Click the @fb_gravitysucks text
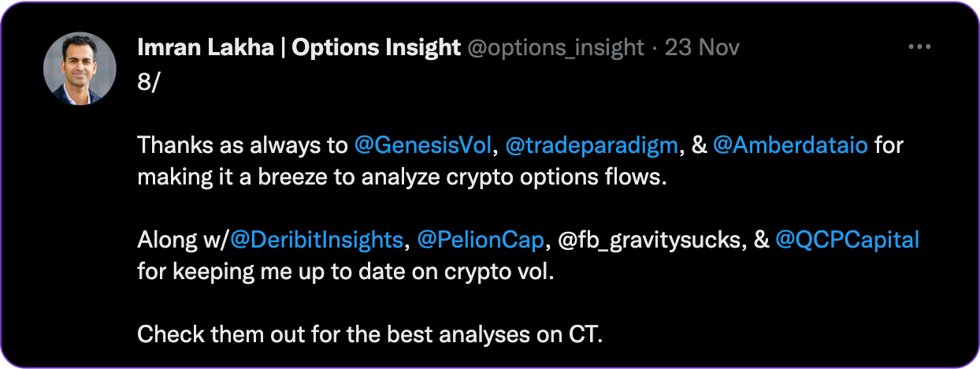The image size is (980, 369). 651,240
